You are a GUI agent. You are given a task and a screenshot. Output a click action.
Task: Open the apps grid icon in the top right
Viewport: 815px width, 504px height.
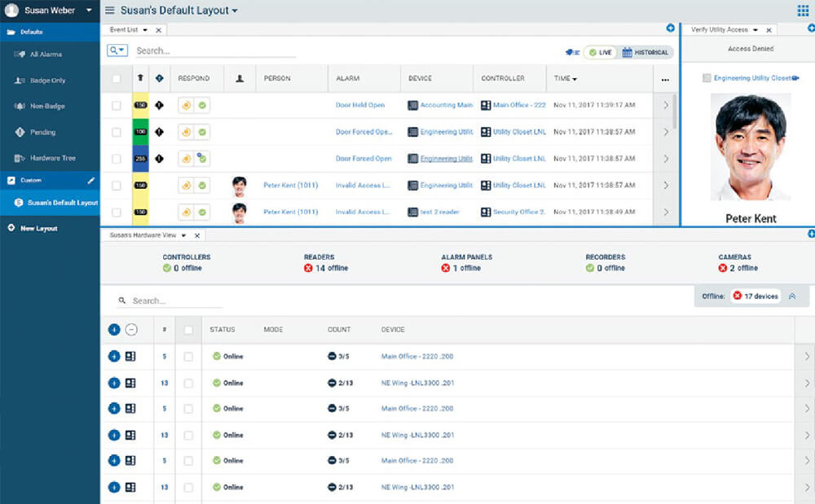(803, 11)
